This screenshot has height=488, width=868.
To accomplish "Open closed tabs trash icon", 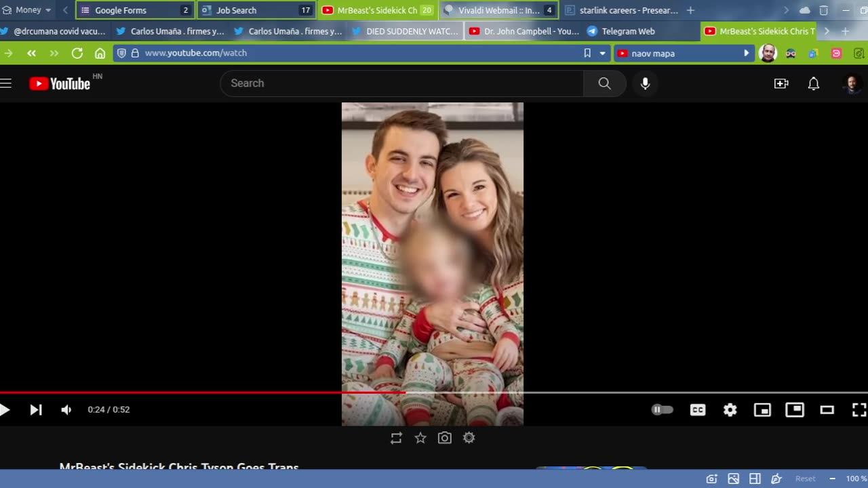I will 823,10.
